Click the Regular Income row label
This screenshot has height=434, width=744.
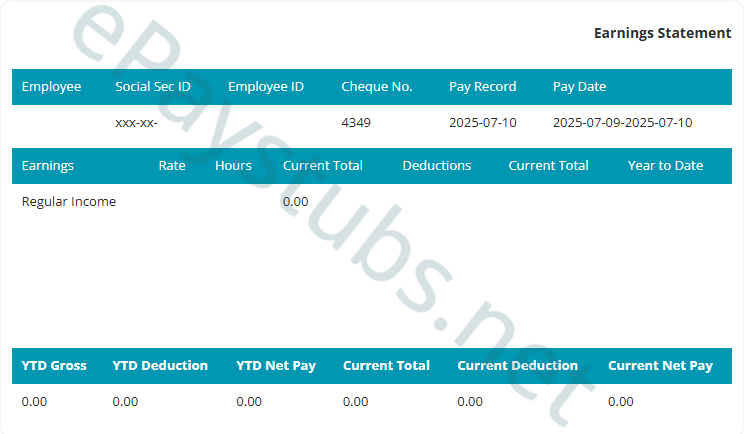[x=69, y=202]
